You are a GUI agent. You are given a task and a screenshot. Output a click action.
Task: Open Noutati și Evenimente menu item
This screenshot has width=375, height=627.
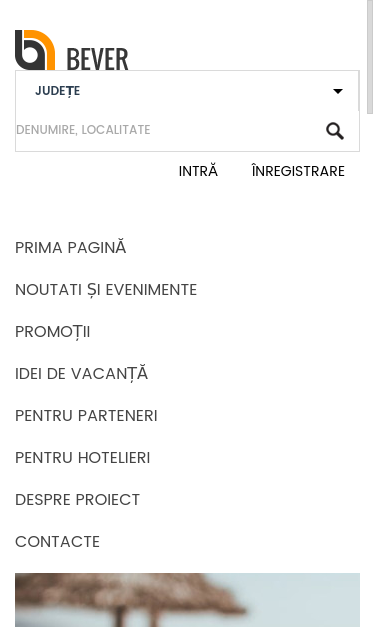pyautogui.click(x=106, y=290)
